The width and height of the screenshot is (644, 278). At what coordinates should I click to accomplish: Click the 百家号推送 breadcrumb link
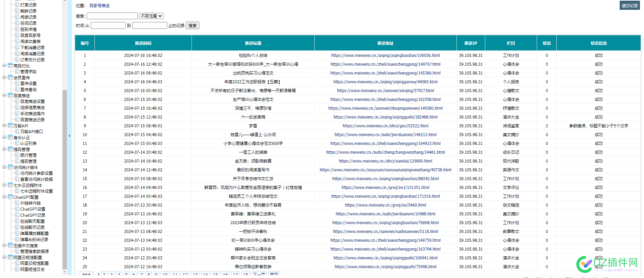pos(99,6)
